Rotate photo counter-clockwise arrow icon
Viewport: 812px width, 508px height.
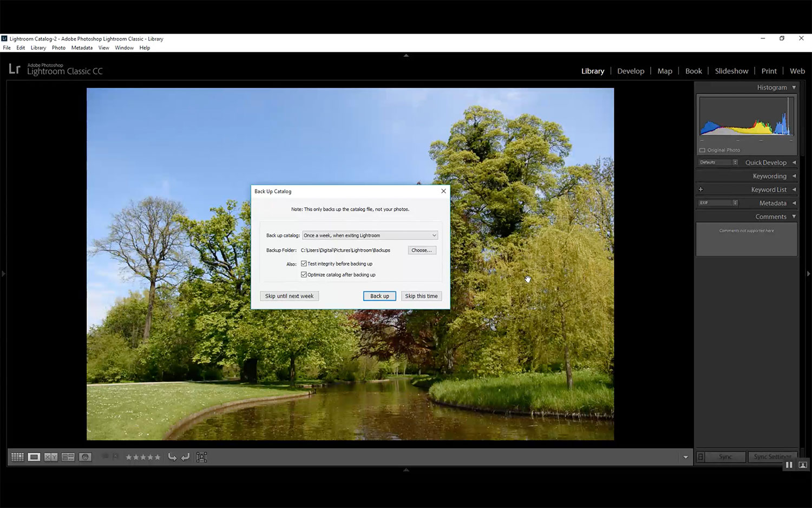[x=172, y=457]
